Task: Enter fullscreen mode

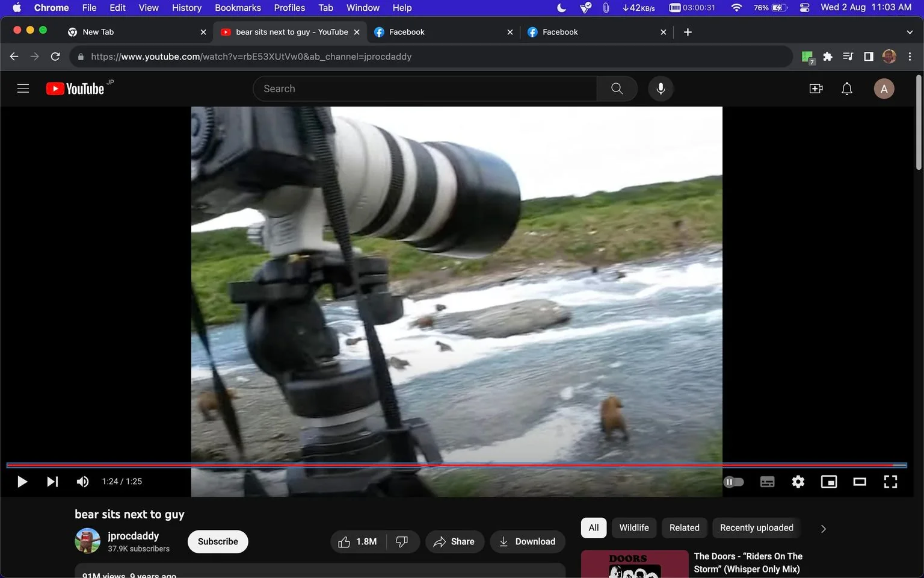Action: pos(890,482)
